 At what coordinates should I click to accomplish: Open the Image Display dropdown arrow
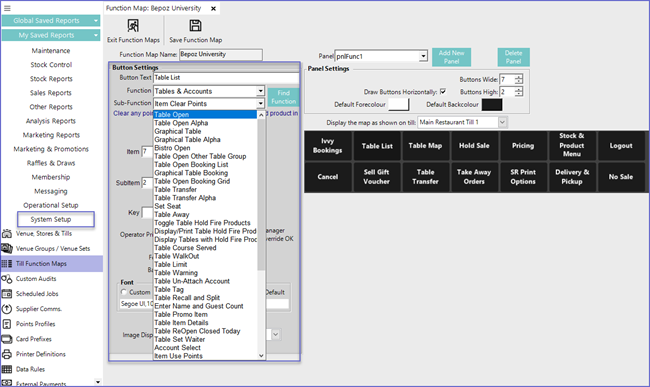tap(276, 334)
